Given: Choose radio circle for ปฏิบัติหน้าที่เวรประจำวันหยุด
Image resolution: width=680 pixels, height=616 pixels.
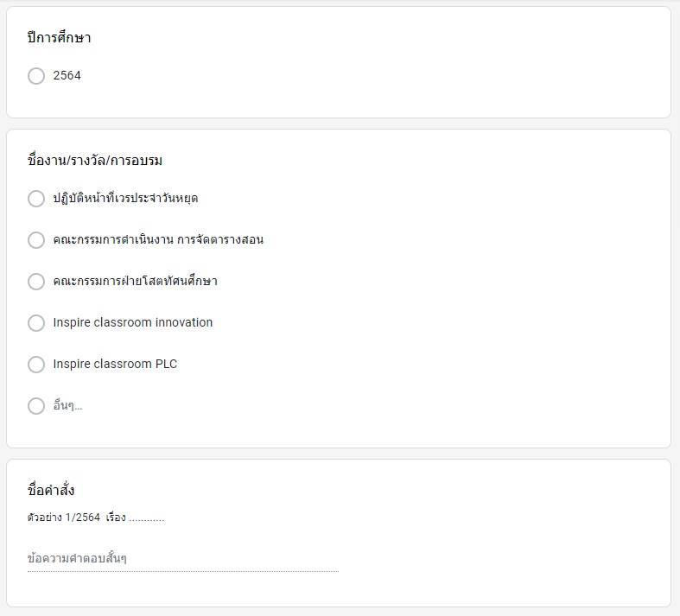Looking at the screenshot, I should (x=36, y=199).
